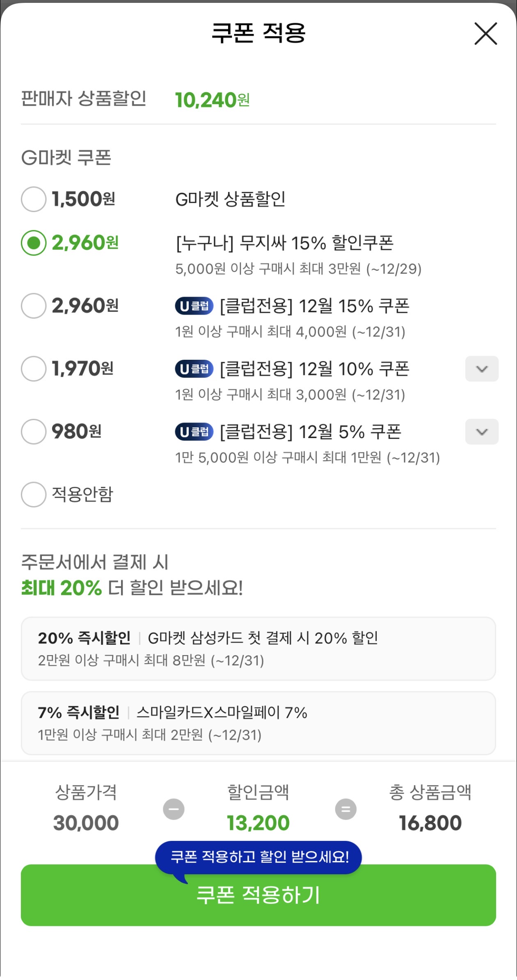
Task: Select the 클럽전용 12월 15% 쿠폰 radio
Action: click(x=34, y=305)
